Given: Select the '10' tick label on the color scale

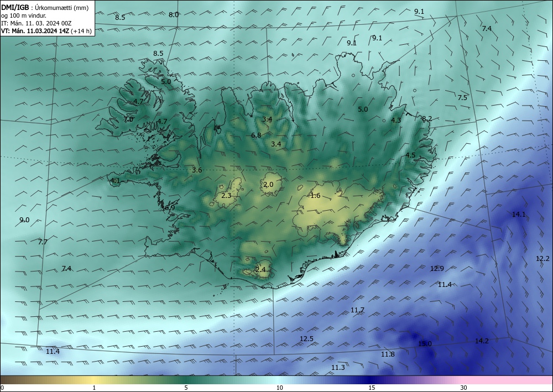Looking at the screenshot, I should pyautogui.click(x=279, y=388).
